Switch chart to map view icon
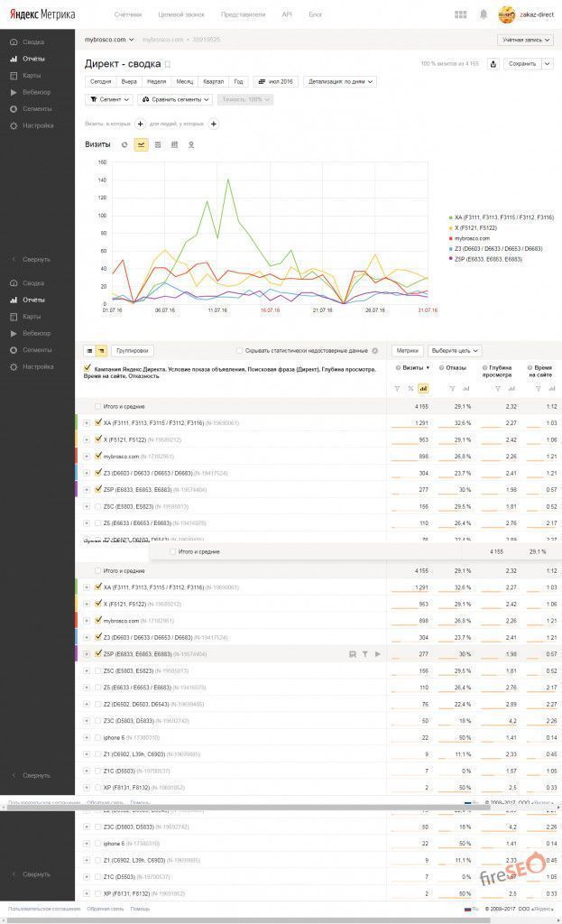The image size is (562, 924). (x=190, y=144)
